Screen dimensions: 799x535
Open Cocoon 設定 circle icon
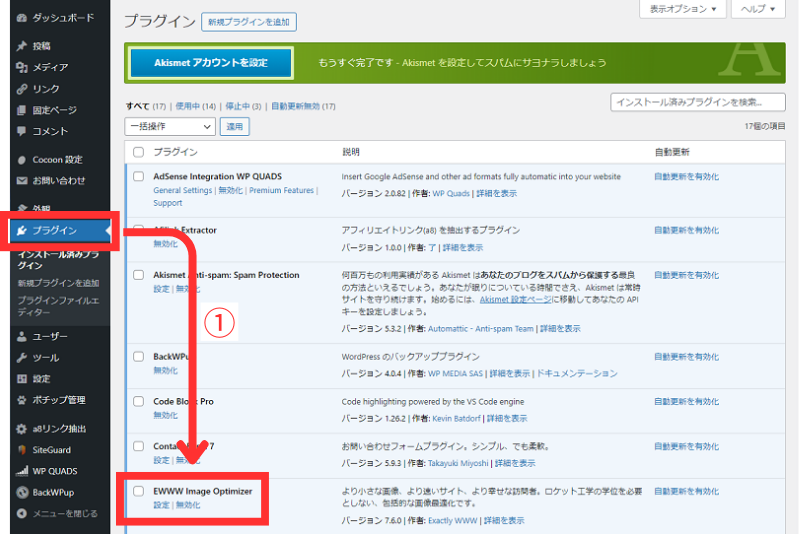point(21,160)
